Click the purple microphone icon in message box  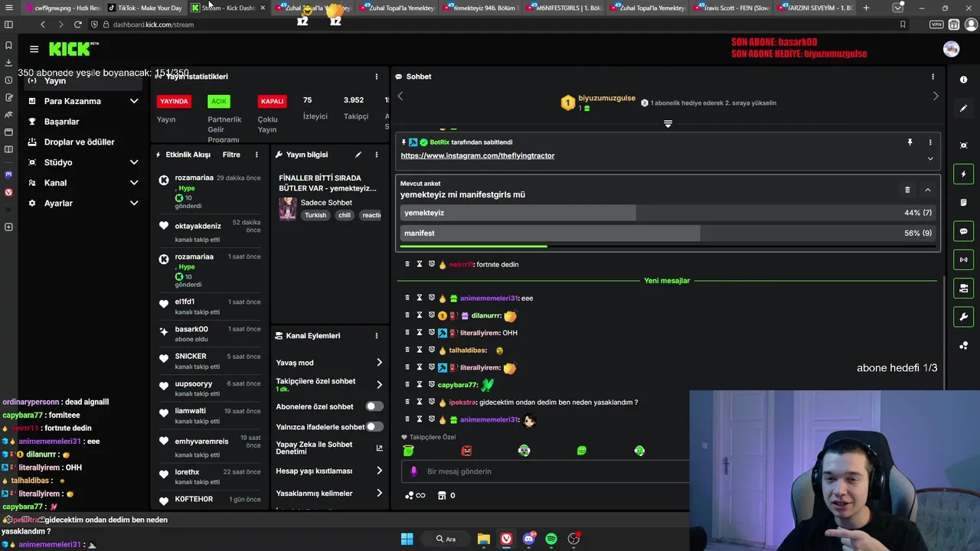(x=414, y=471)
